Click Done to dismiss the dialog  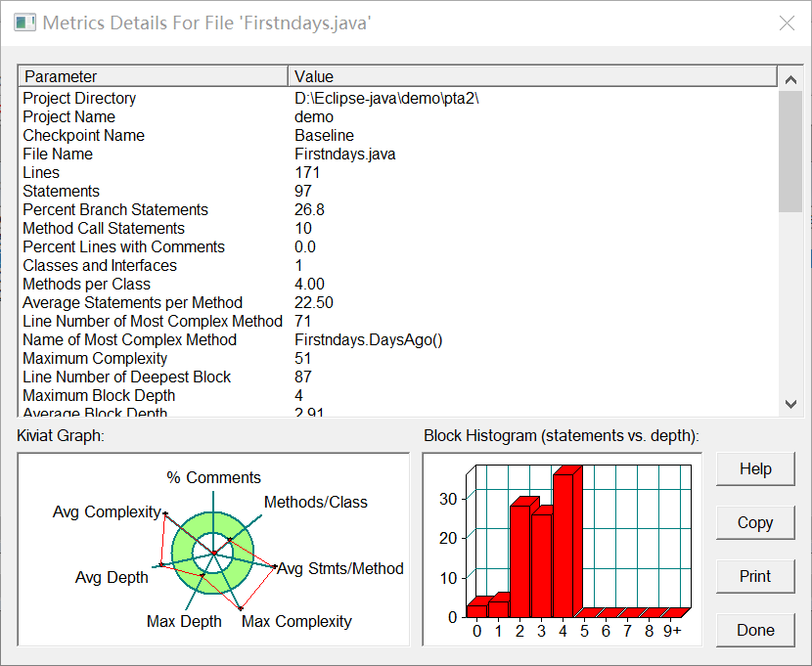click(x=755, y=630)
